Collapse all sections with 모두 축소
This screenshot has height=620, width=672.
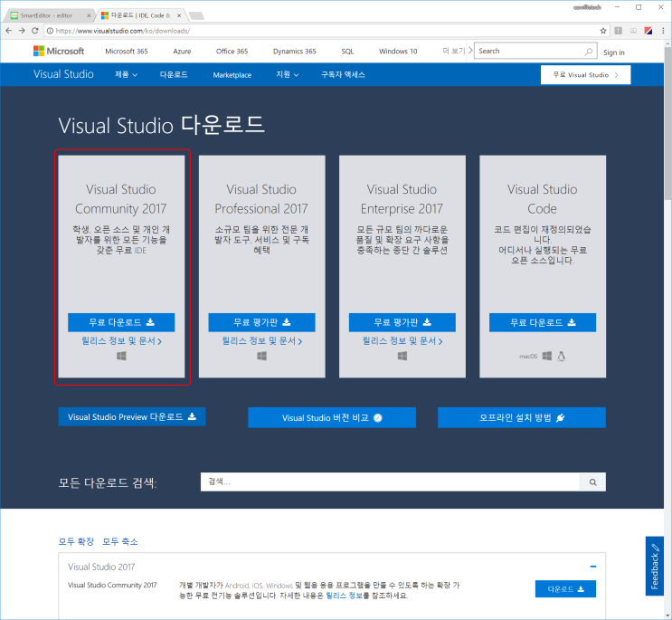(120, 541)
